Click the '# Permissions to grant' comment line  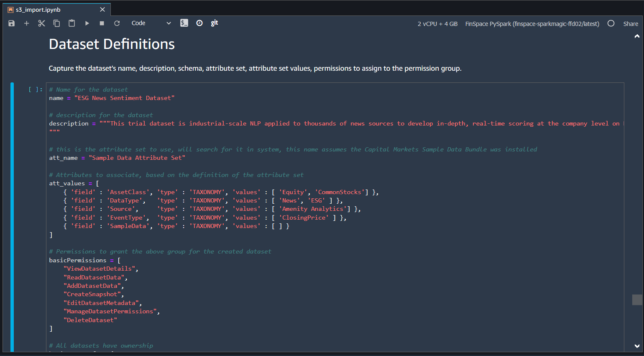160,251
